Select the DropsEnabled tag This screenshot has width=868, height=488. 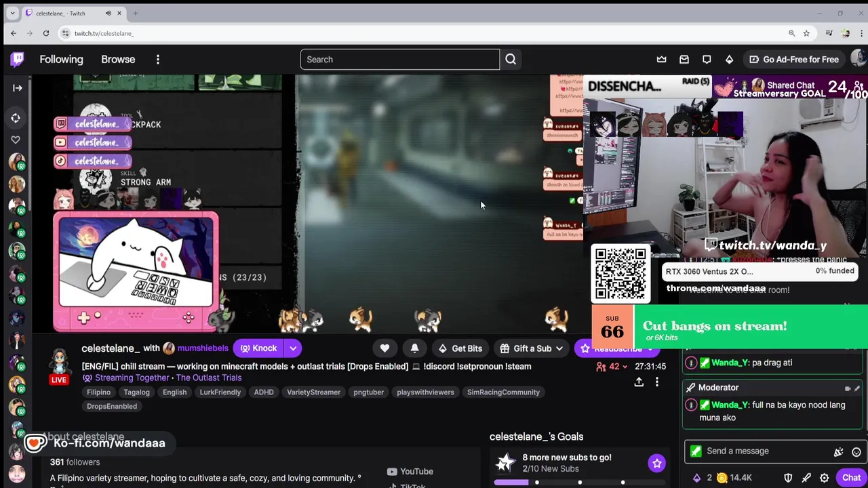point(112,407)
